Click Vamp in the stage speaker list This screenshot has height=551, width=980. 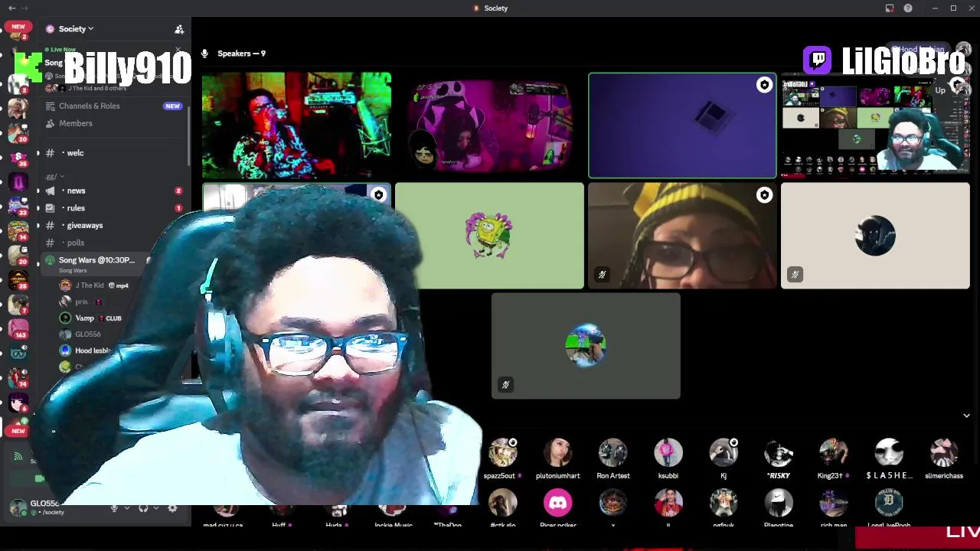(x=84, y=318)
